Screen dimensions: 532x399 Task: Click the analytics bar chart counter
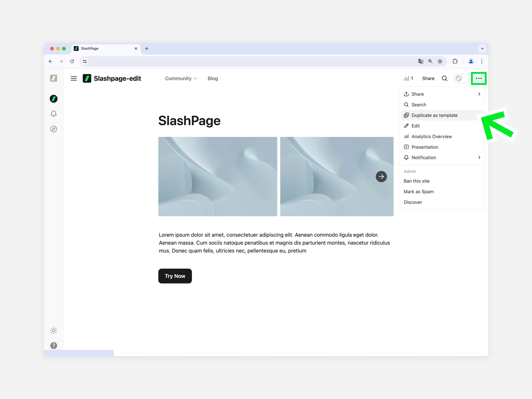coord(408,78)
